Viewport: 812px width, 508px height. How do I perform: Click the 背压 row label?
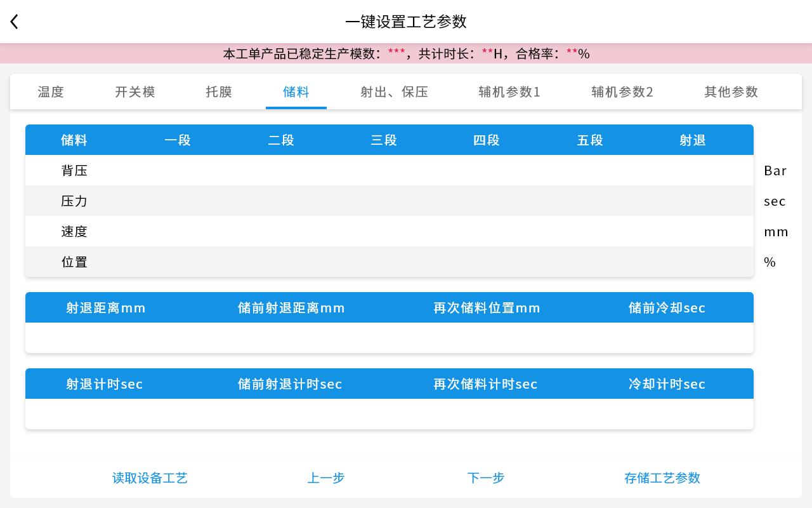74,170
